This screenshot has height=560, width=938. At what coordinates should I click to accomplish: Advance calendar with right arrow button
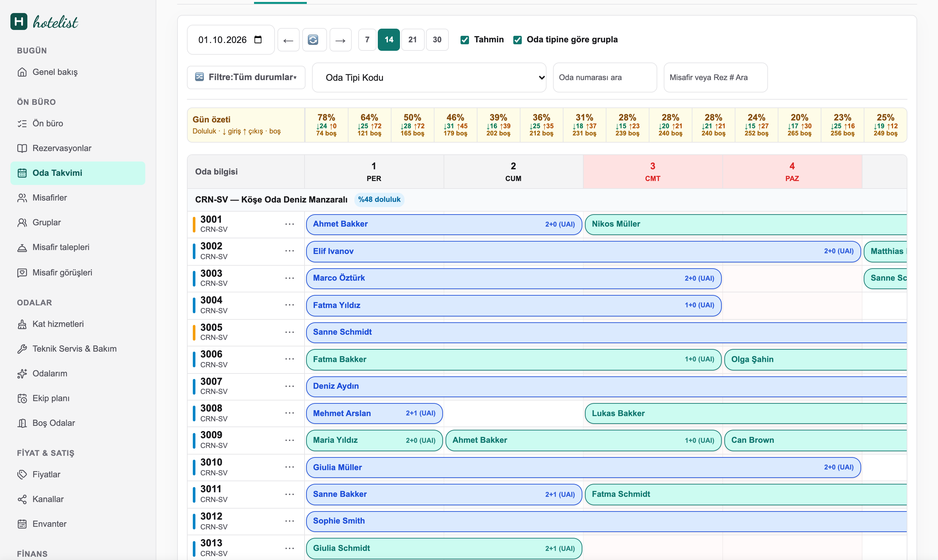[340, 40]
